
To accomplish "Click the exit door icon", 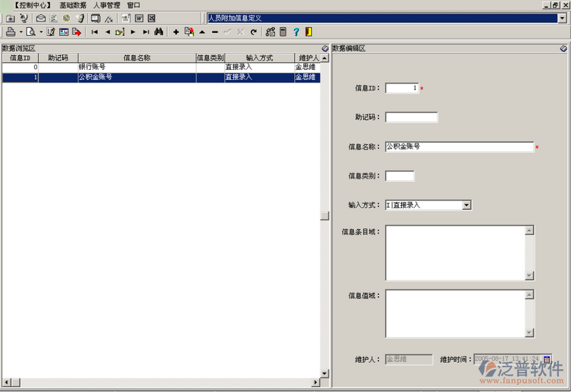I will tap(308, 32).
